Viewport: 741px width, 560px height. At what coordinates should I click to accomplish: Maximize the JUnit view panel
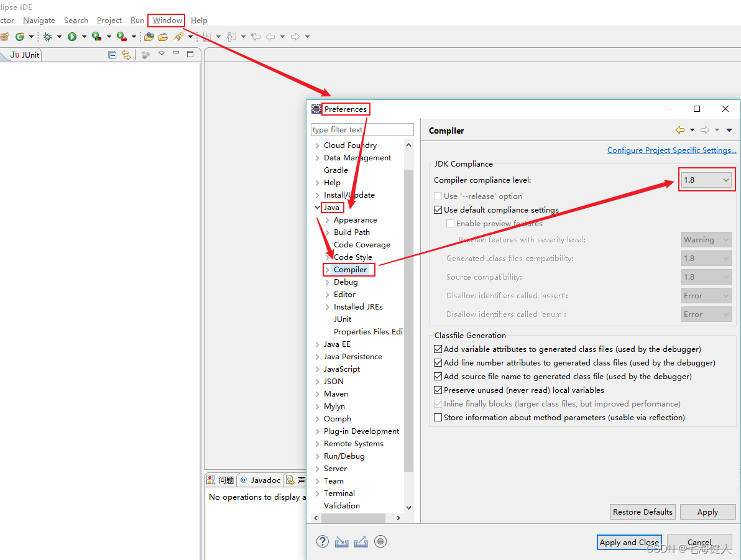tap(190, 54)
